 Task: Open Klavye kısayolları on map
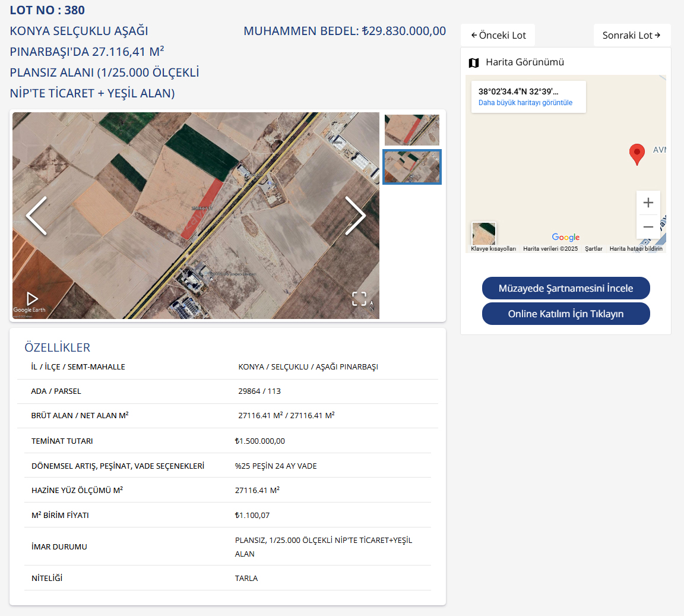pyautogui.click(x=493, y=248)
